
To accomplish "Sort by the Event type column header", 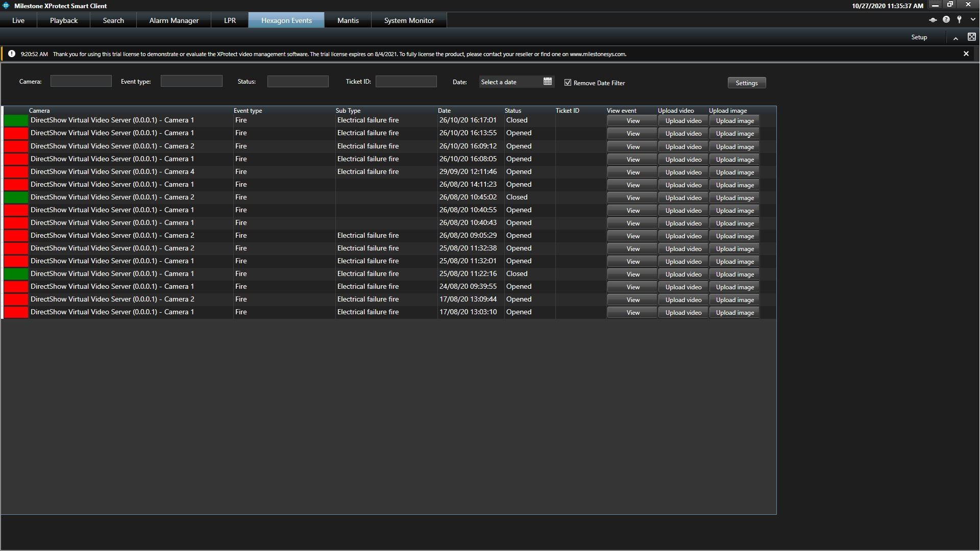I will coord(248,110).
